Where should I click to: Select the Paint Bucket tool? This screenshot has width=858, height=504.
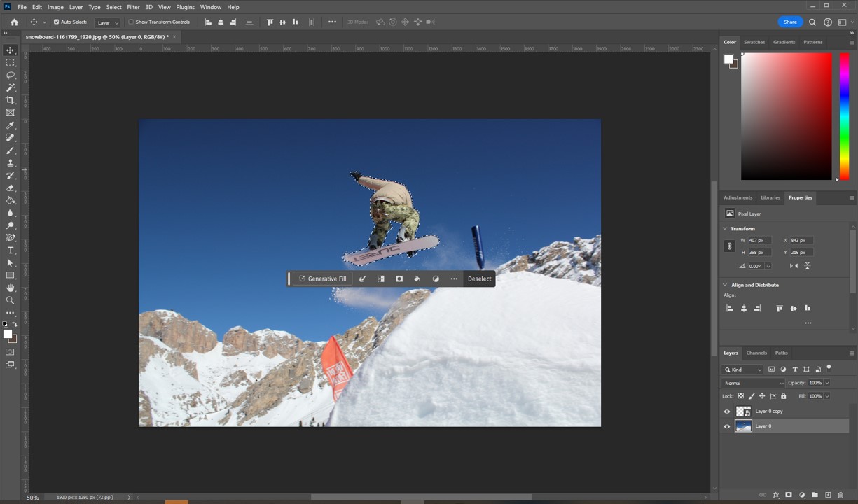[10, 200]
